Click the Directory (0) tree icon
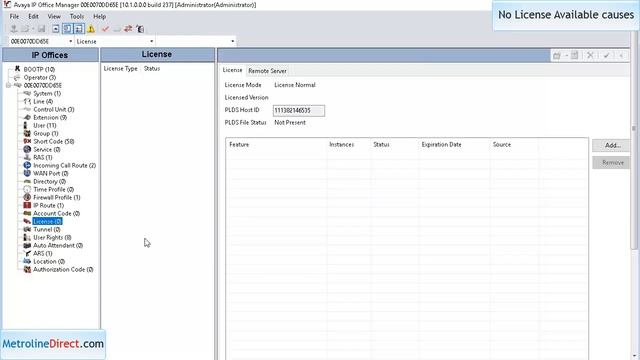640x360 pixels. pos(27,181)
